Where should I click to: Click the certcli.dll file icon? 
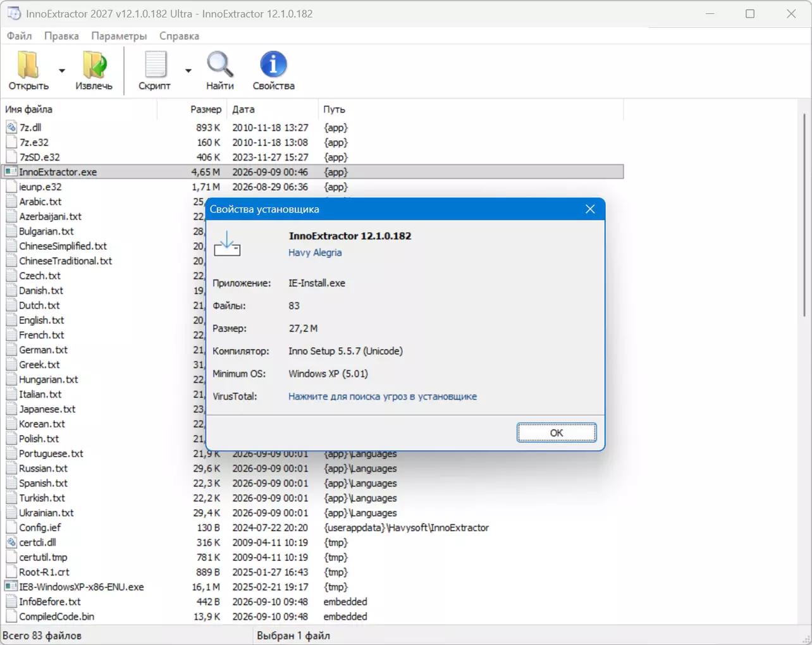point(11,543)
